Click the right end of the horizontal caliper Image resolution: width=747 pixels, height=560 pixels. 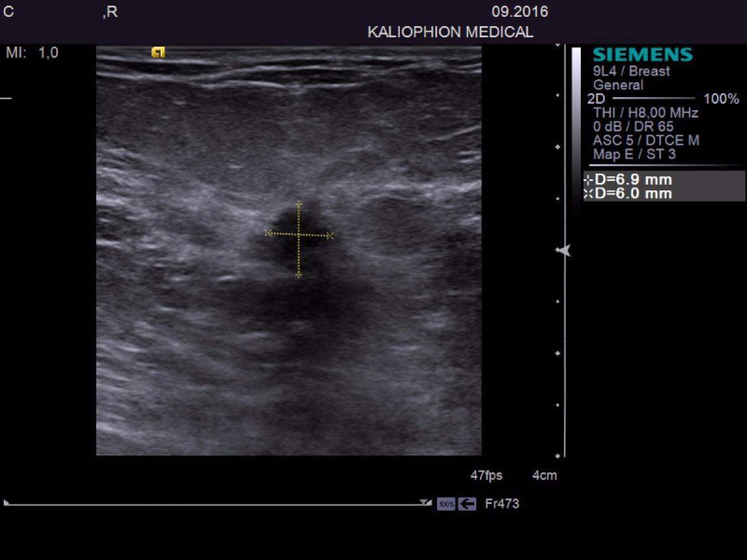pos(330,235)
